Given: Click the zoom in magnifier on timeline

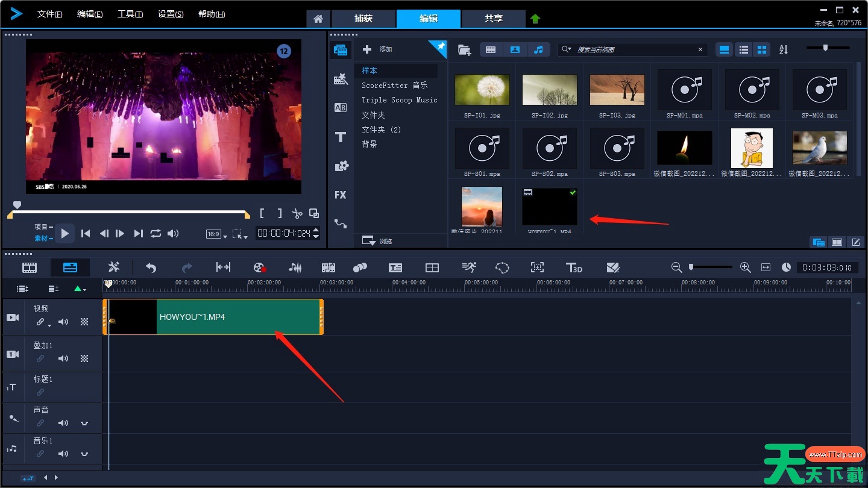Looking at the screenshot, I should [745, 267].
